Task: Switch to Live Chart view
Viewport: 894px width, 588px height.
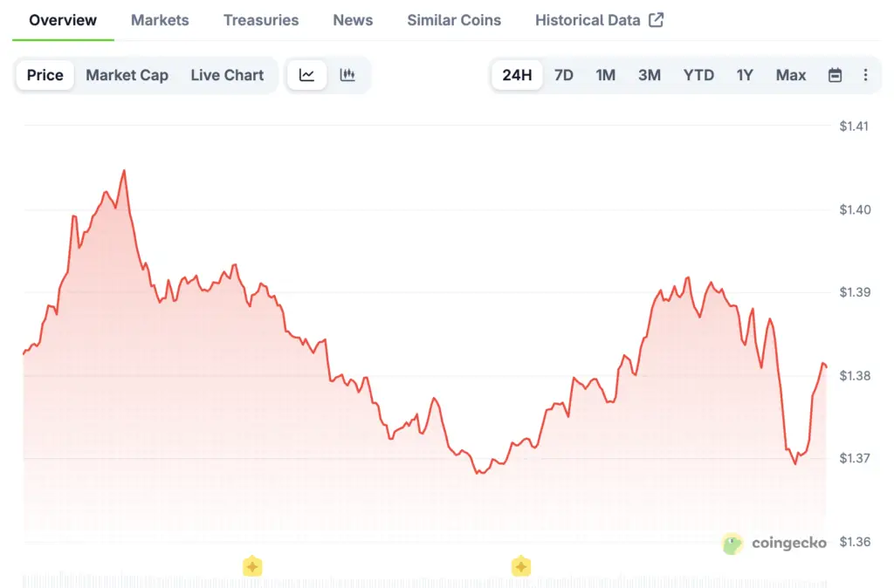Action: click(x=227, y=75)
